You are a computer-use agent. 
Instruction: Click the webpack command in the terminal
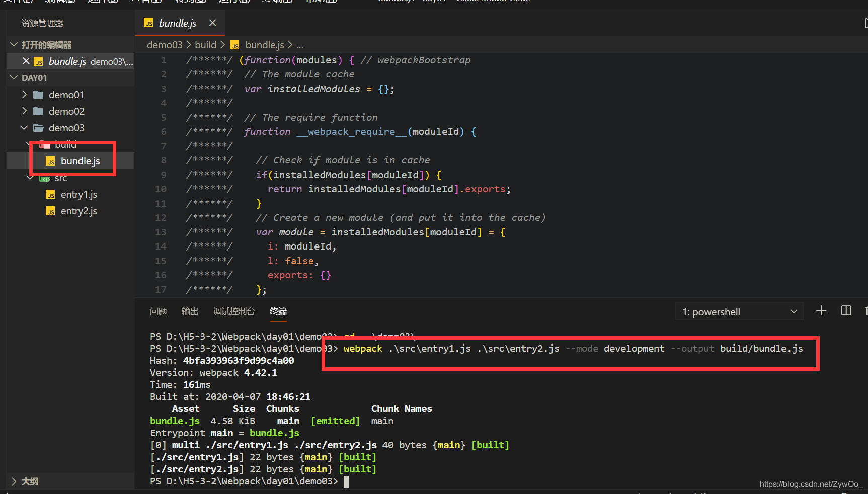tap(363, 348)
